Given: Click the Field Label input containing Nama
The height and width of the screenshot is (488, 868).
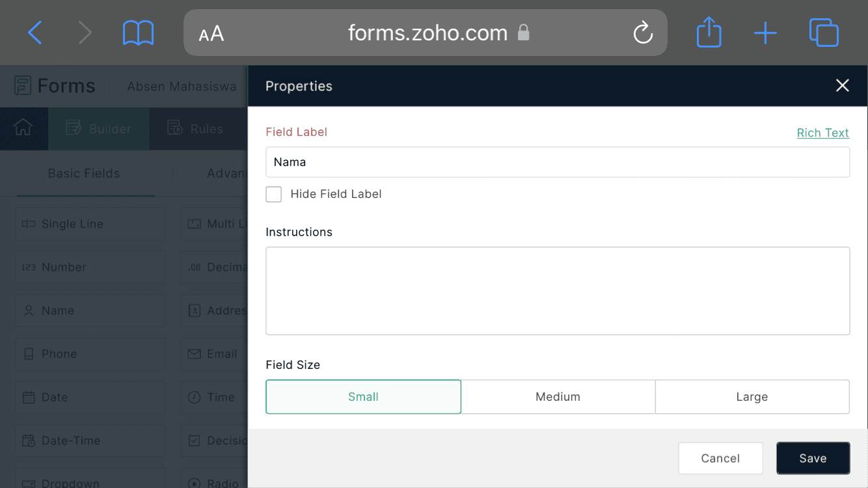Looking at the screenshot, I should [x=558, y=162].
